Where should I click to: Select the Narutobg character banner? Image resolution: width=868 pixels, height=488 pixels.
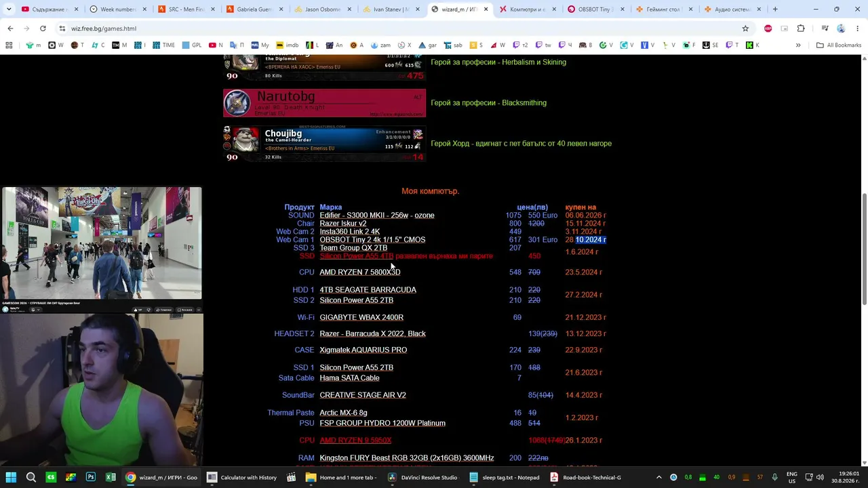click(324, 103)
